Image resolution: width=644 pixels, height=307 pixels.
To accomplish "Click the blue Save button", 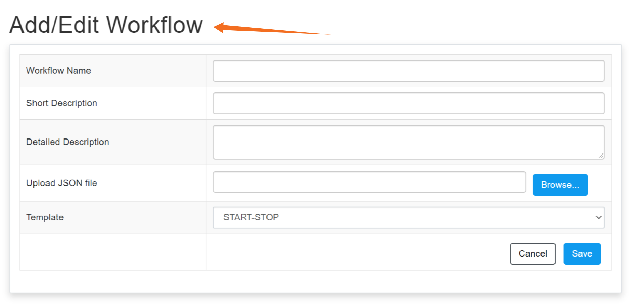I will point(582,253).
